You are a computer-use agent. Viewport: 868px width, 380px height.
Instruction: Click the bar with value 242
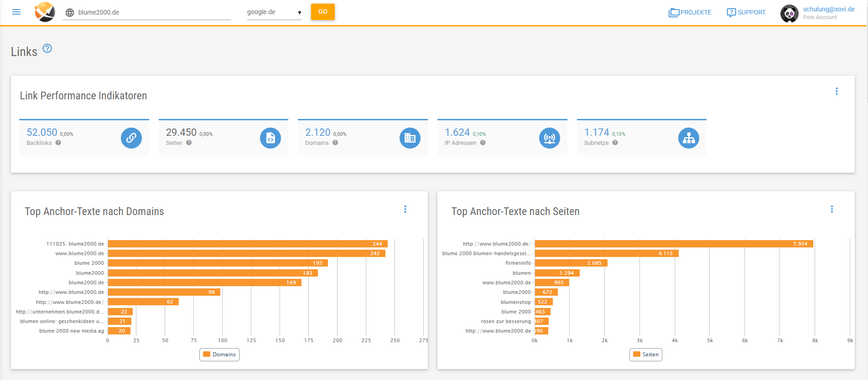[247, 253]
